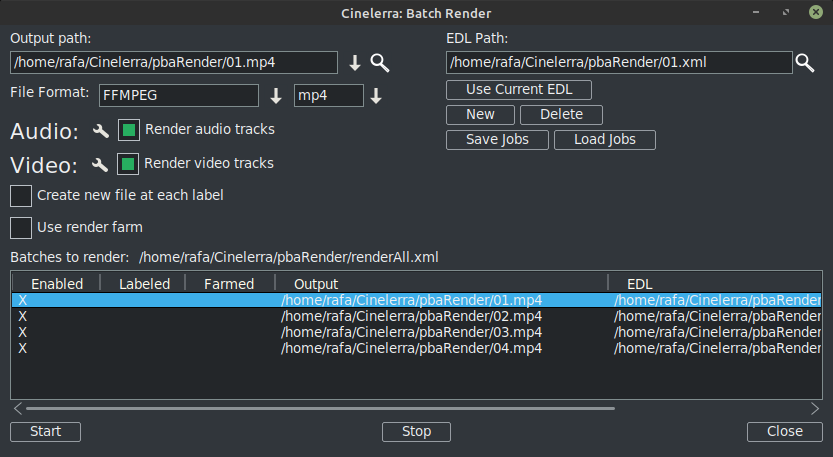Select the 03.mp4 batch row
This screenshot has width=833, height=457.
point(411,332)
